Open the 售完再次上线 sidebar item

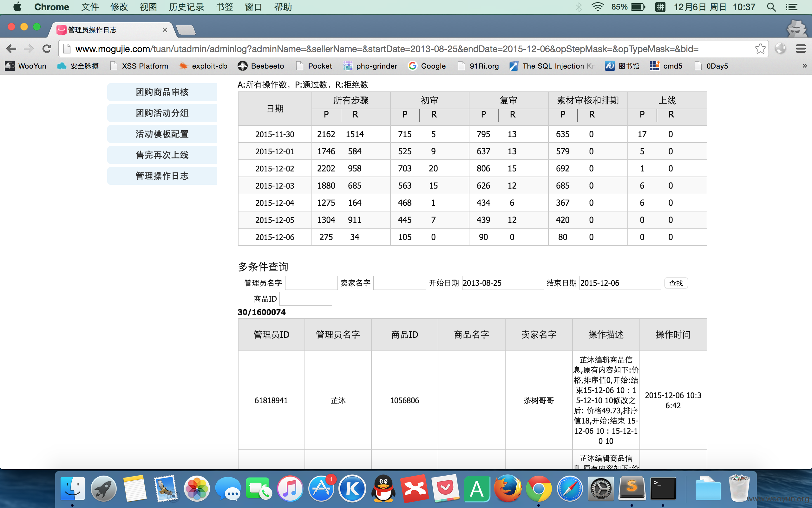coord(162,155)
